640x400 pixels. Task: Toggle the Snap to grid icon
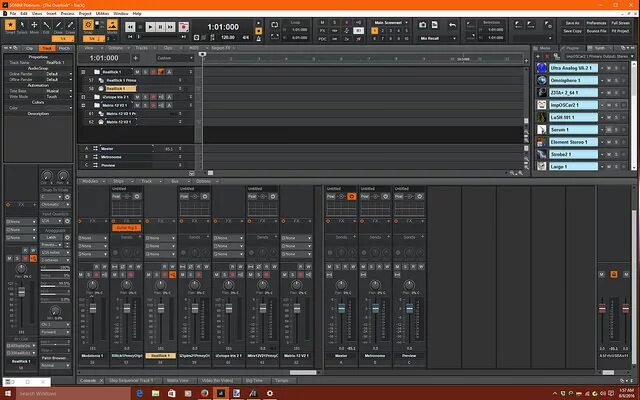pos(88,25)
